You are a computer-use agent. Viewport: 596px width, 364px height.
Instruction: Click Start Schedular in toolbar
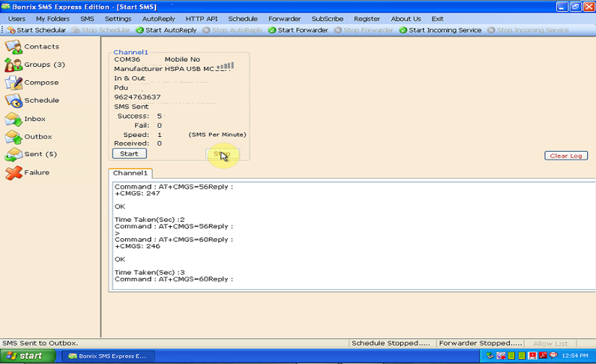click(x=36, y=30)
